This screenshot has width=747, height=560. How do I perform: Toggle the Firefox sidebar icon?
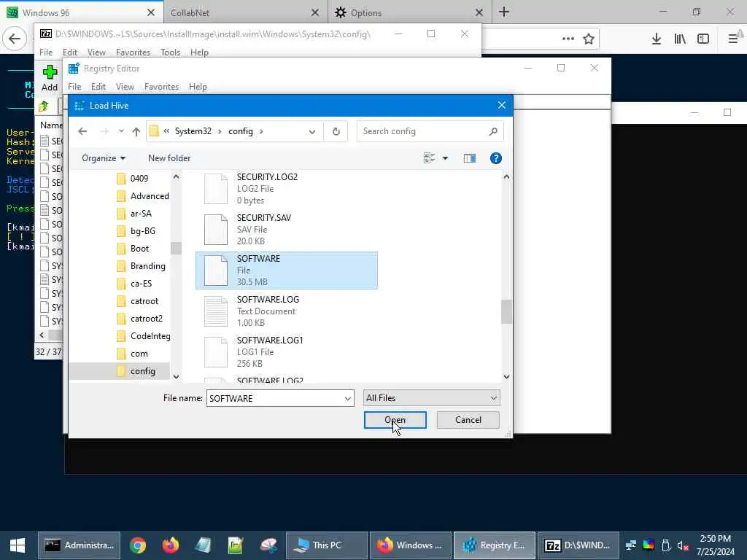click(x=703, y=39)
